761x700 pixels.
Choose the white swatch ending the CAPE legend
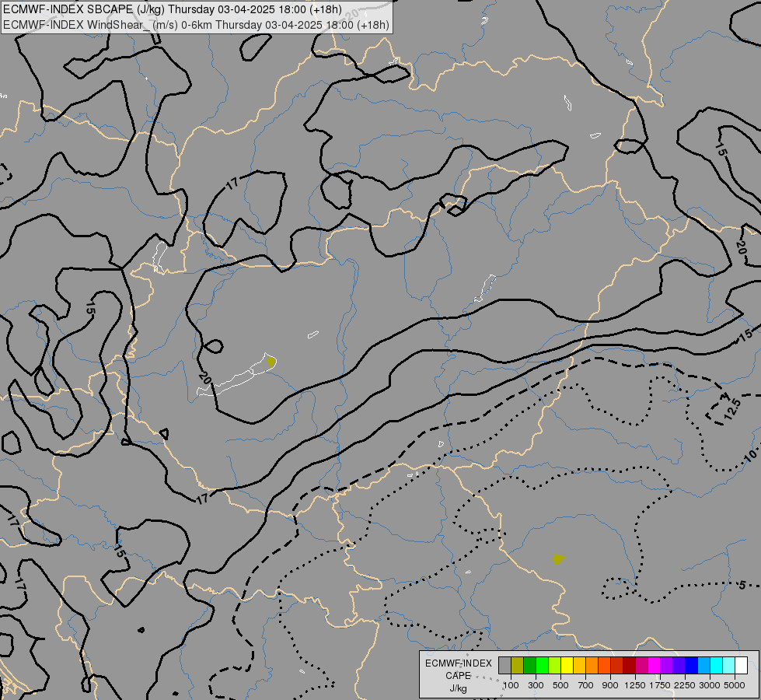(742, 666)
